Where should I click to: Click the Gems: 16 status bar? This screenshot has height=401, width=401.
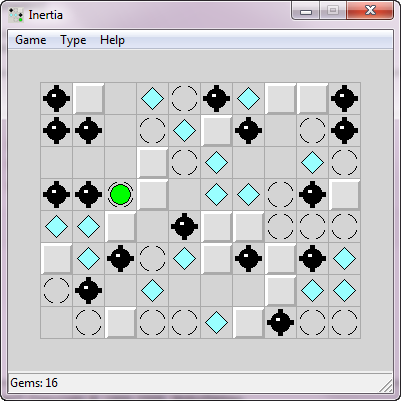(200, 383)
